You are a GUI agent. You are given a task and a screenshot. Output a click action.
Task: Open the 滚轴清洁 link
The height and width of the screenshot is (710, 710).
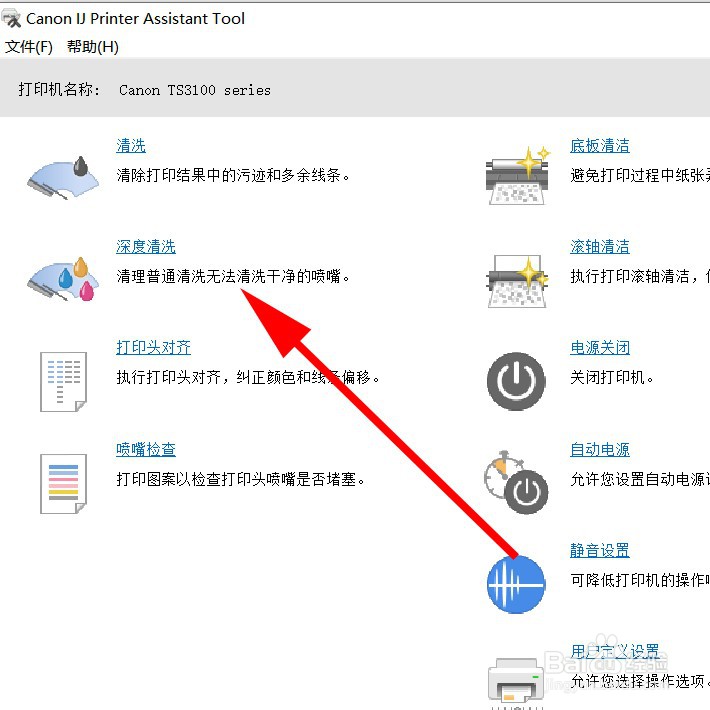point(600,247)
